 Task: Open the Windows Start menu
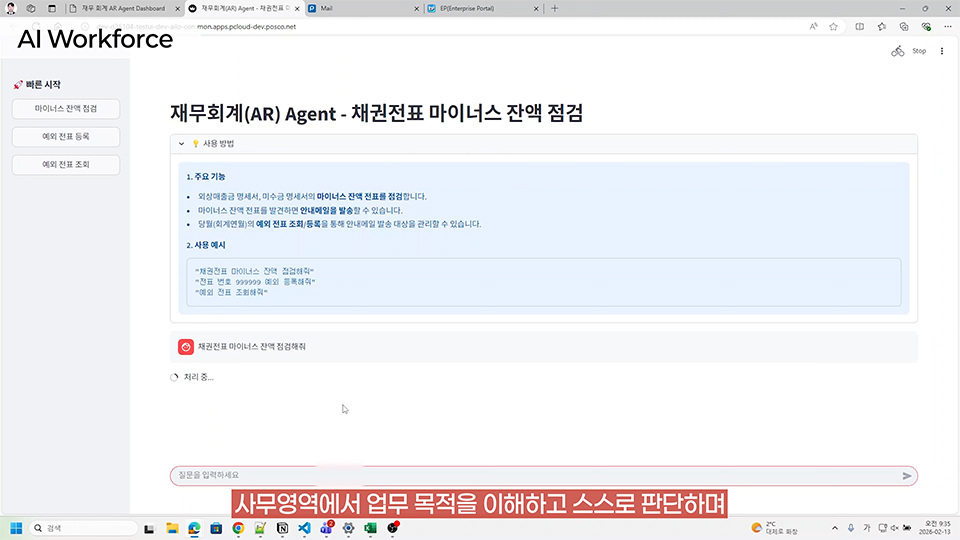point(16,527)
